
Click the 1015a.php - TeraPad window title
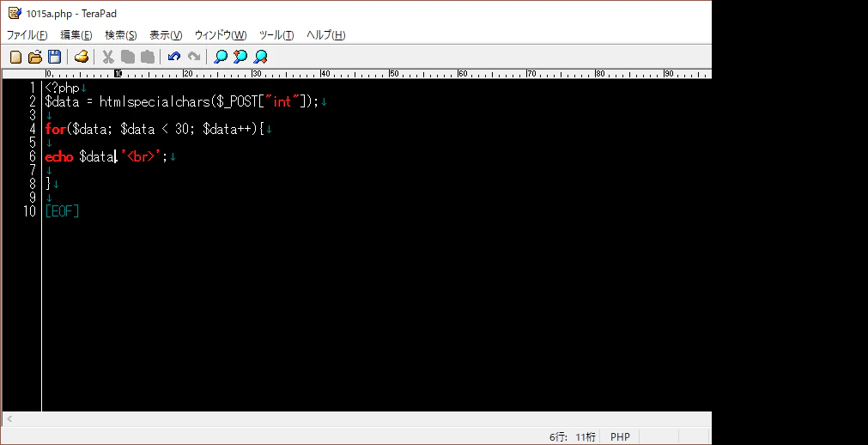click(x=71, y=13)
